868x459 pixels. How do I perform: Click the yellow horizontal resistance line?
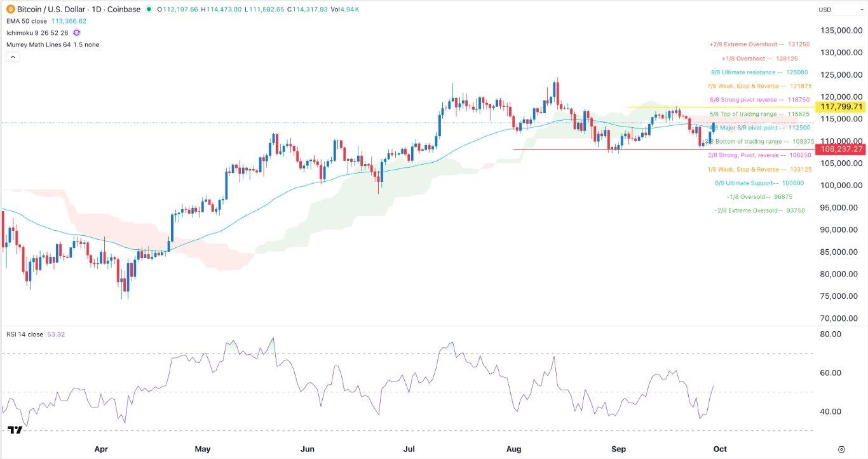point(654,107)
